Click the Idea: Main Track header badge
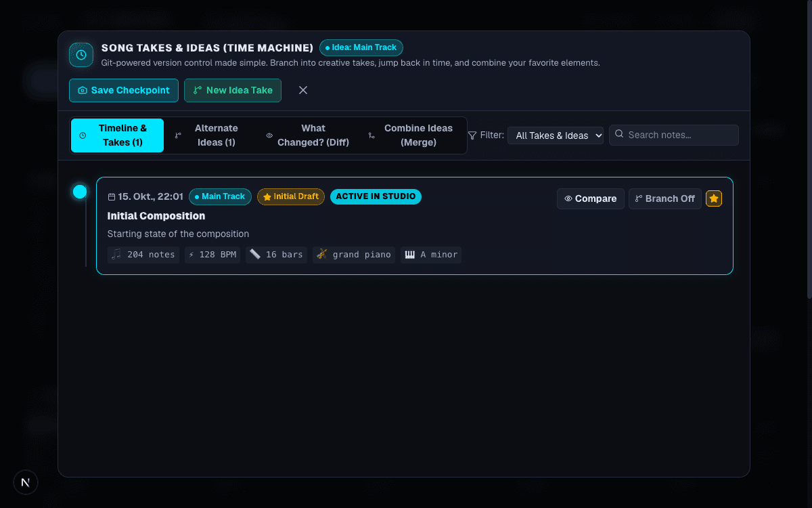The image size is (812, 508). (x=361, y=47)
